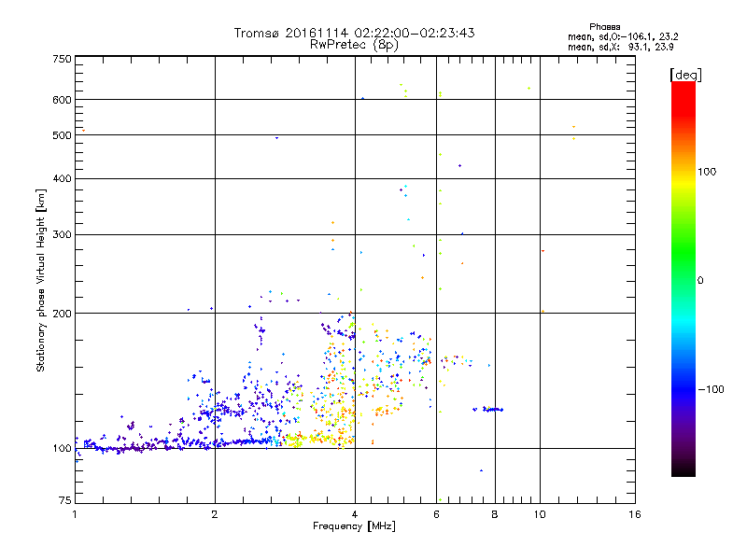Click the y-axis tick label '75'
This screenshot has height=560, width=747.
65,500
